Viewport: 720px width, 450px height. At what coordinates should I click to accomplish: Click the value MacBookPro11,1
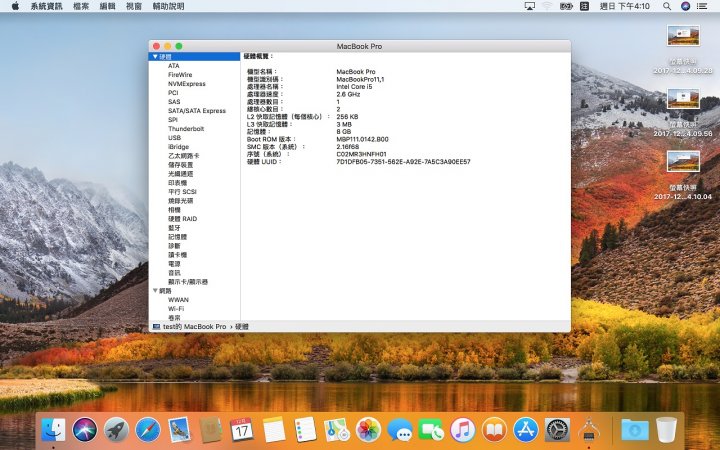click(360, 79)
